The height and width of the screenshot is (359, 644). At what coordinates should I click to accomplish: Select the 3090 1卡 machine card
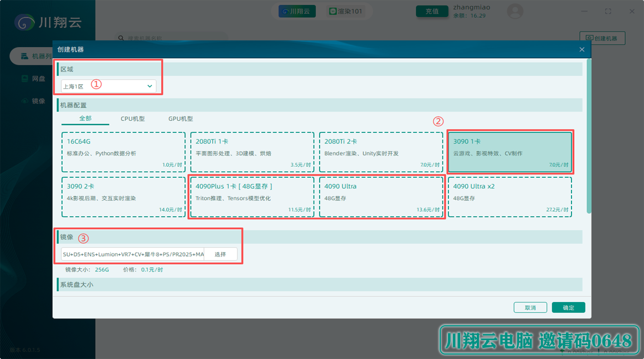[509, 152]
